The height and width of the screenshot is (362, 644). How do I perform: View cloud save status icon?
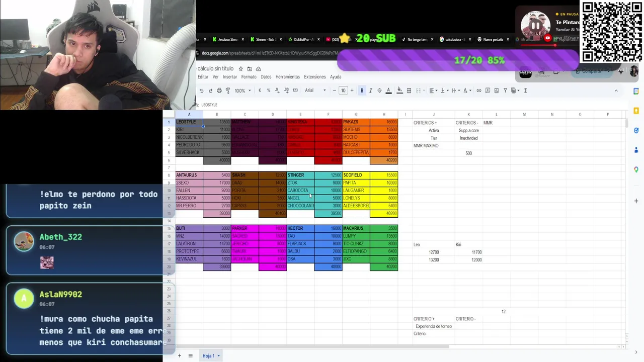258,68
